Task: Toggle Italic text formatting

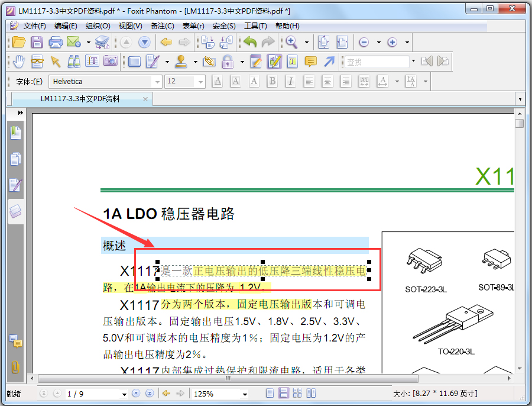Action: pyautogui.click(x=290, y=81)
